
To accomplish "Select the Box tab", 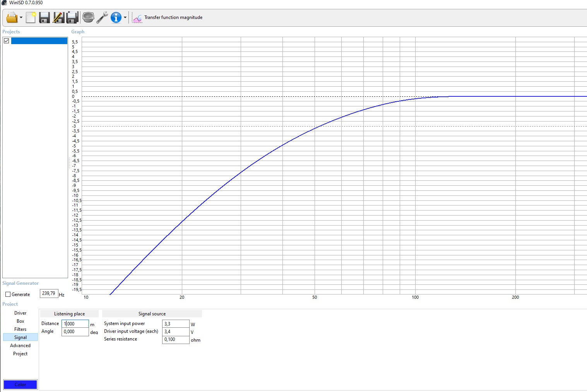I will (x=21, y=321).
